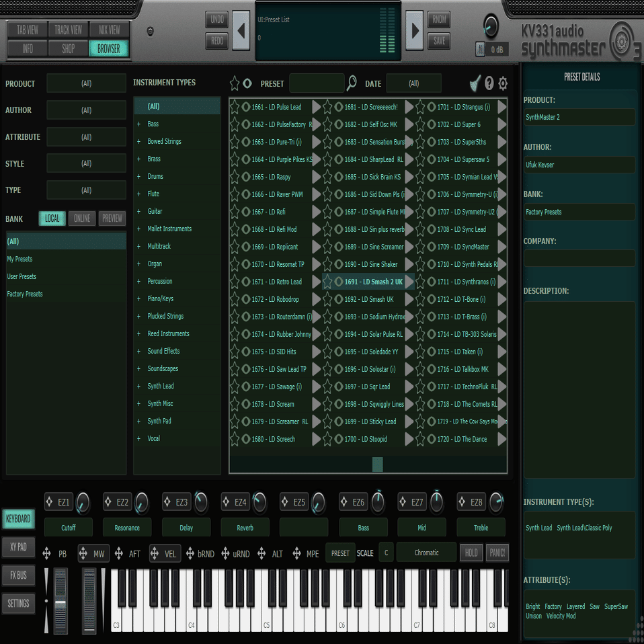This screenshot has height=644, width=644.
Task: Open the ATTRIBUTE filter dropdown
Action: click(x=86, y=136)
